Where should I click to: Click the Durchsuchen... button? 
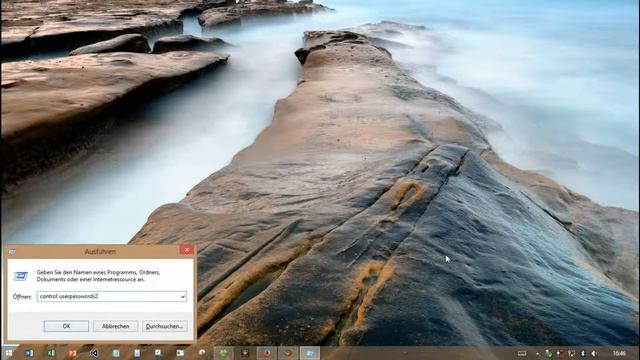click(x=165, y=326)
